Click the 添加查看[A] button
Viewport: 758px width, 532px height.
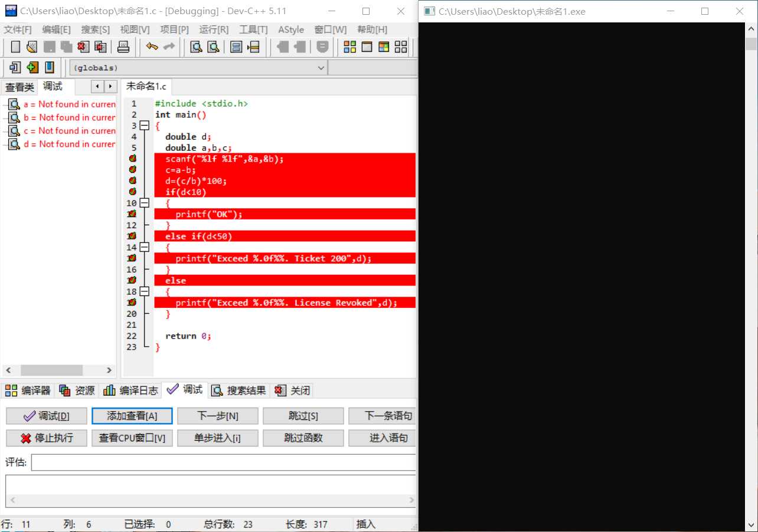pos(132,416)
